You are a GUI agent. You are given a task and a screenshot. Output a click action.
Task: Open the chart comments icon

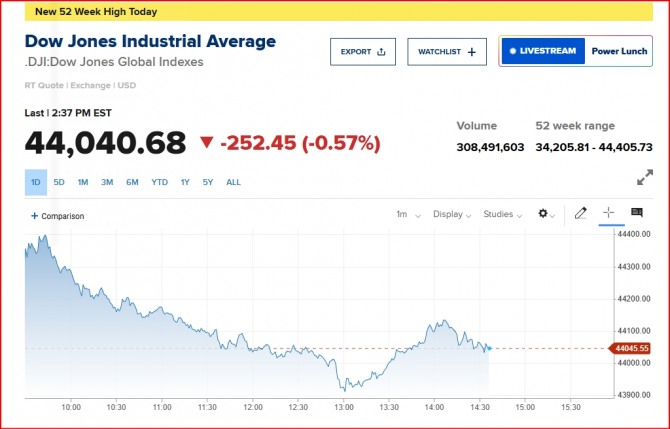[636, 214]
